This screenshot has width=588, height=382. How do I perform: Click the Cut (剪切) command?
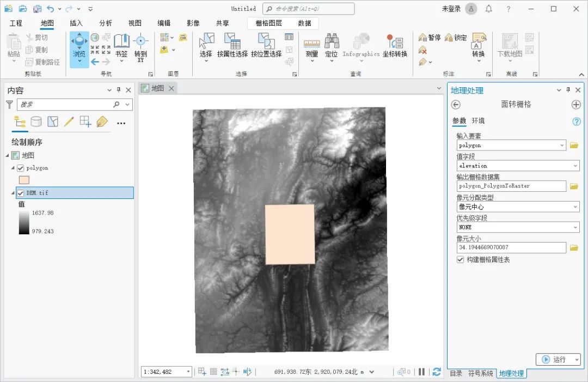point(37,38)
